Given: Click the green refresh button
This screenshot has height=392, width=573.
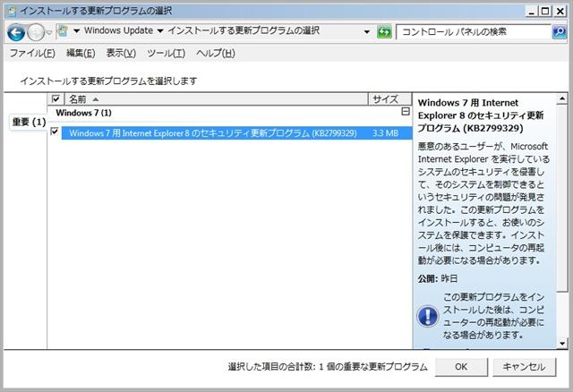Looking at the screenshot, I should coord(384,32).
